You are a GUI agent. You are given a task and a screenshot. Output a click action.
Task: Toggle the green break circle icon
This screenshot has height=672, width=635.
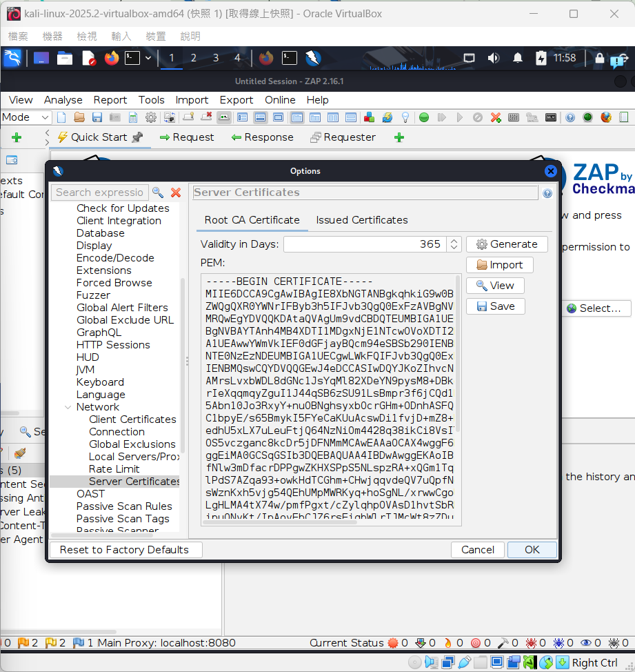point(424,117)
